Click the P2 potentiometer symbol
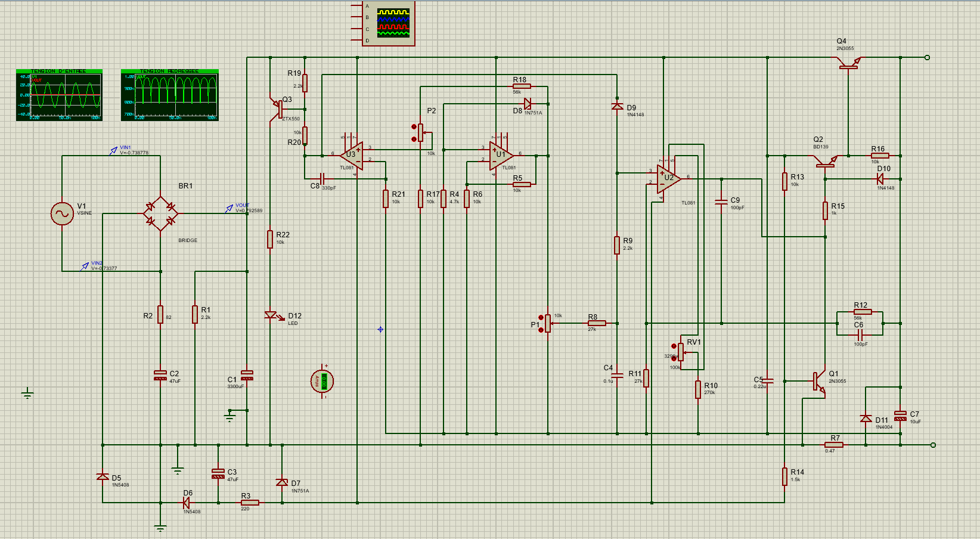The height and width of the screenshot is (539, 980). tap(420, 132)
